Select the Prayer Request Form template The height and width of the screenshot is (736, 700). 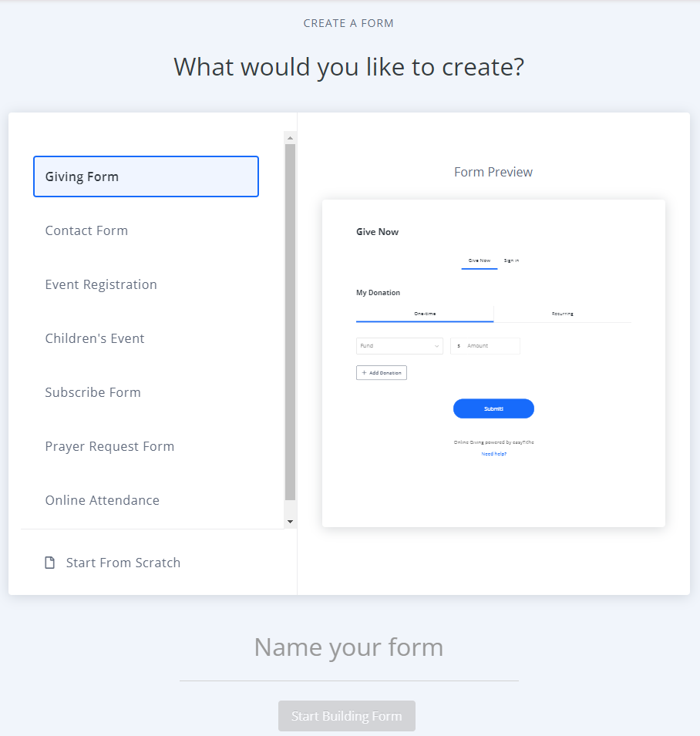click(x=109, y=446)
